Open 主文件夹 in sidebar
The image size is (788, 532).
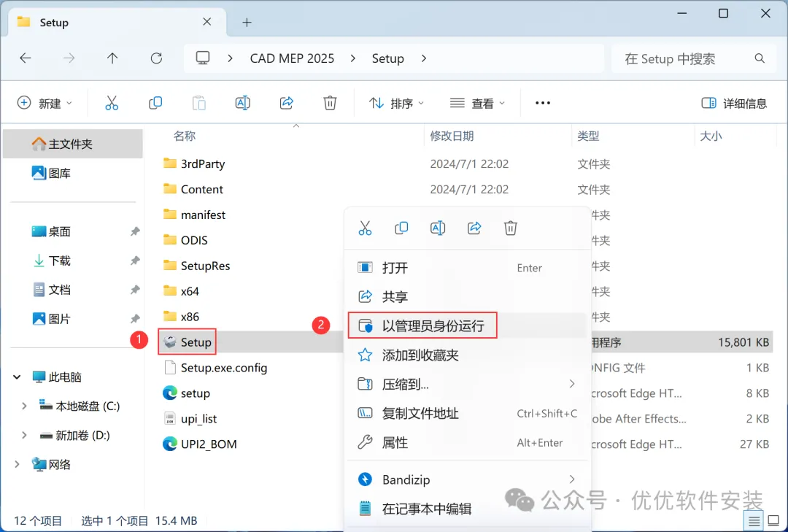(x=73, y=144)
